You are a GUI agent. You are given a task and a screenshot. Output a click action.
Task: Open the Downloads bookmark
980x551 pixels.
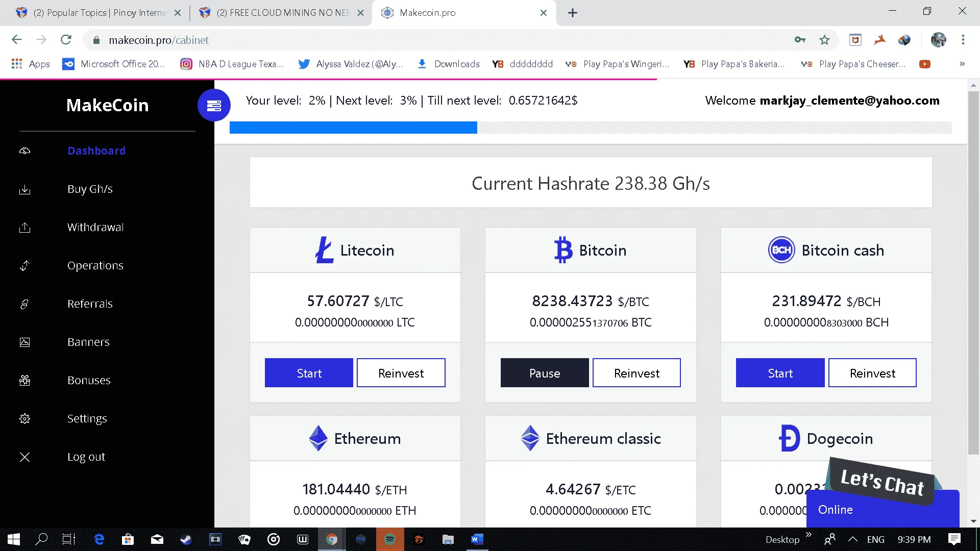(x=449, y=64)
